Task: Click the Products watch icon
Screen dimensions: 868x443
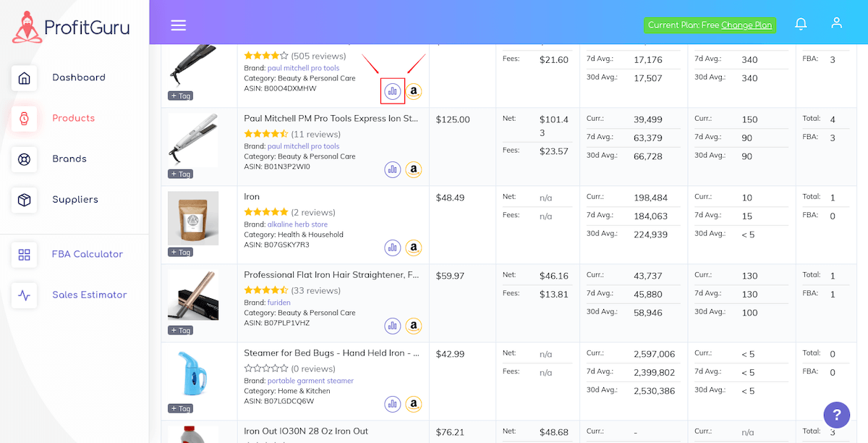Action: pyautogui.click(x=24, y=119)
